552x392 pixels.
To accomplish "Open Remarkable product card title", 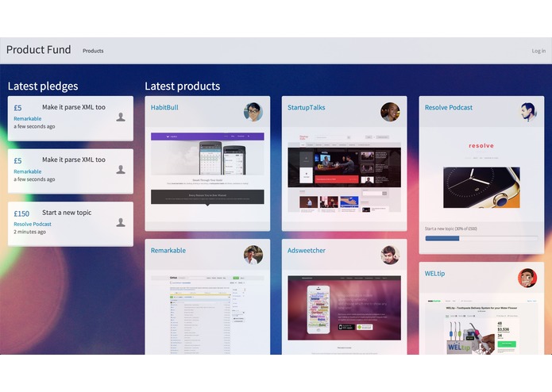I will 168,251.
